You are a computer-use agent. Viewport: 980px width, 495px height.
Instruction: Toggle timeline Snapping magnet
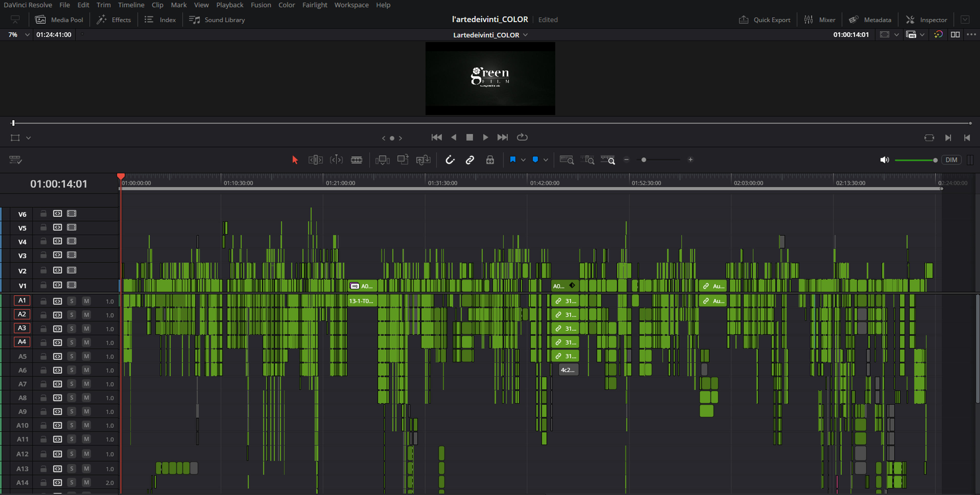[x=450, y=160]
